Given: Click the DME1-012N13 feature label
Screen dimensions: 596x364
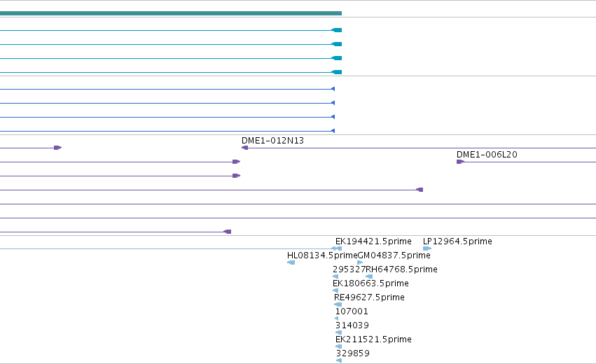Looking at the screenshot, I should [272, 141].
